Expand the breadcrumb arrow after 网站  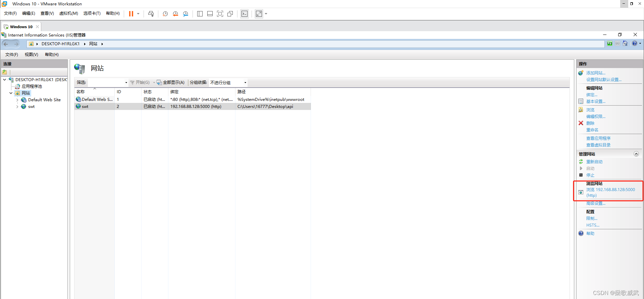102,44
